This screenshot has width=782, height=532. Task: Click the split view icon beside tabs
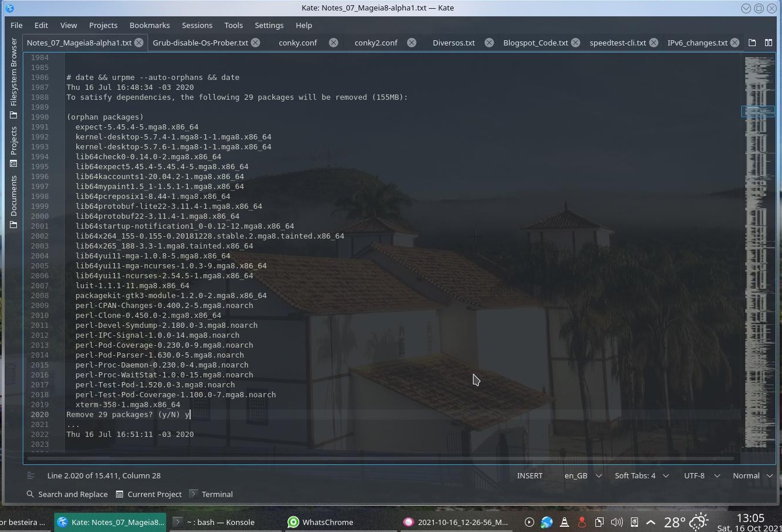click(x=769, y=43)
